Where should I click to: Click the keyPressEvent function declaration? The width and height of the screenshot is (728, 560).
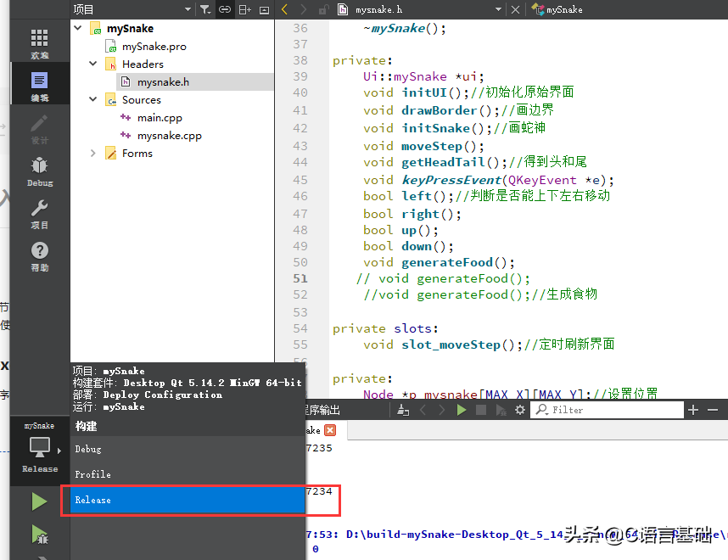[x=451, y=180]
